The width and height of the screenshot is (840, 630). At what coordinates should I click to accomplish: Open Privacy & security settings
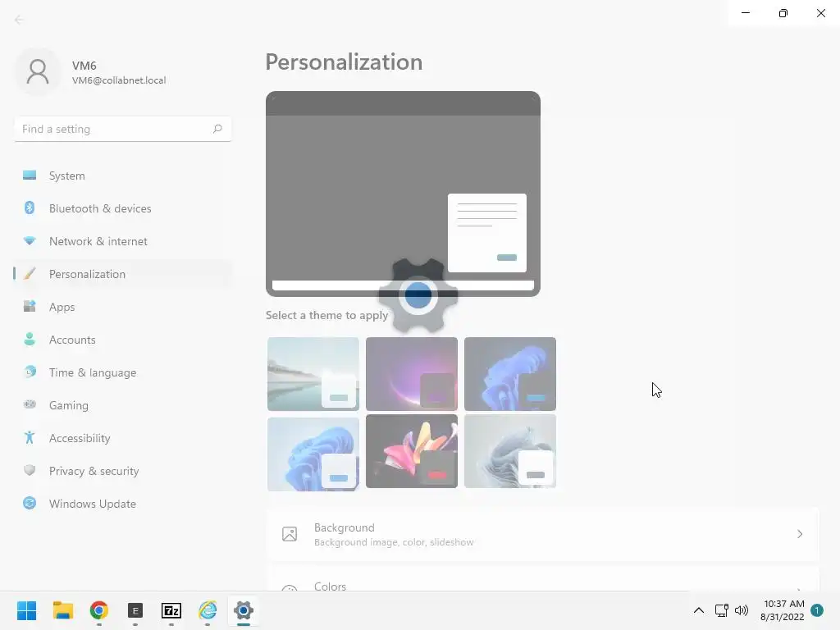[x=123, y=471]
